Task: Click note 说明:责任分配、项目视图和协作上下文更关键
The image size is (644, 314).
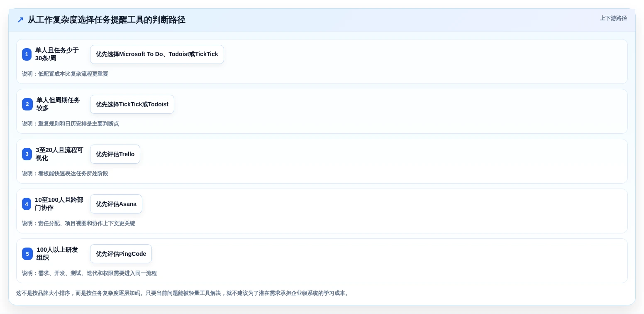Action: click(x=78, y=223)
